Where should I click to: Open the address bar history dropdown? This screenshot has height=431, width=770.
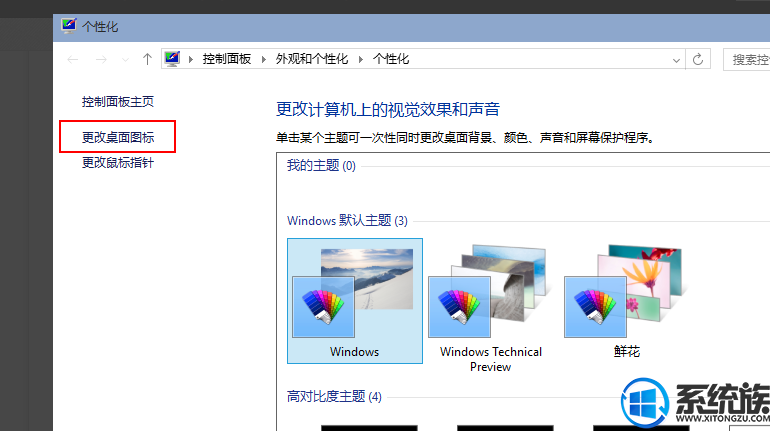pos(676,60)
